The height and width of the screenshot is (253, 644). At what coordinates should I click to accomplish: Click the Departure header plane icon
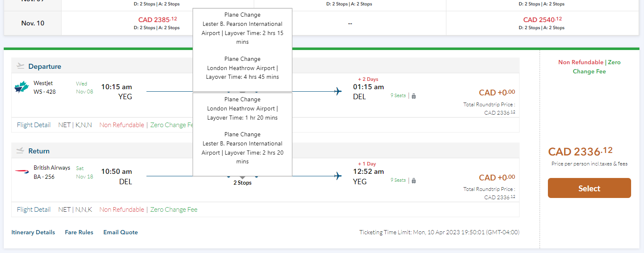click(x=20, y=66)
